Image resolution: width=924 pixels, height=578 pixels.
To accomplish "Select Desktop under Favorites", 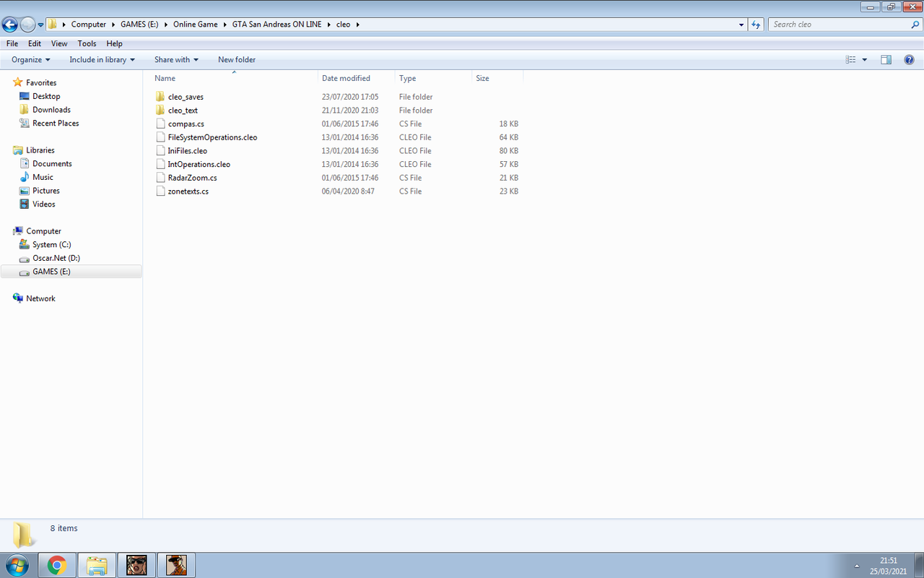I will pyautogui.click(x=46, y=96).
